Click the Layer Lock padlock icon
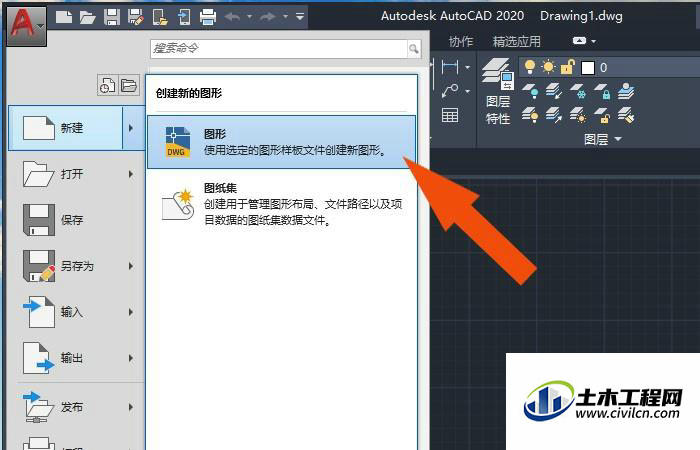The width and height of the screenshot is (700, 450). [x=602, y=91]
